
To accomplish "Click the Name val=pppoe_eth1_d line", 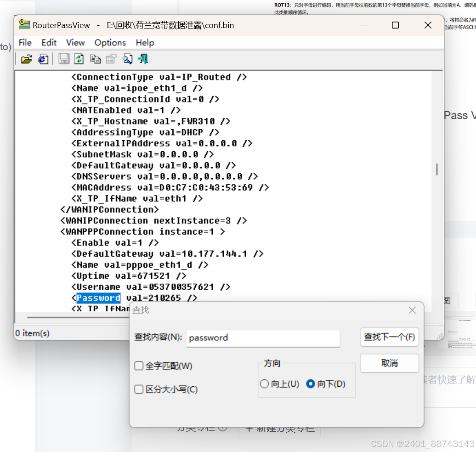I will point(140,265).
